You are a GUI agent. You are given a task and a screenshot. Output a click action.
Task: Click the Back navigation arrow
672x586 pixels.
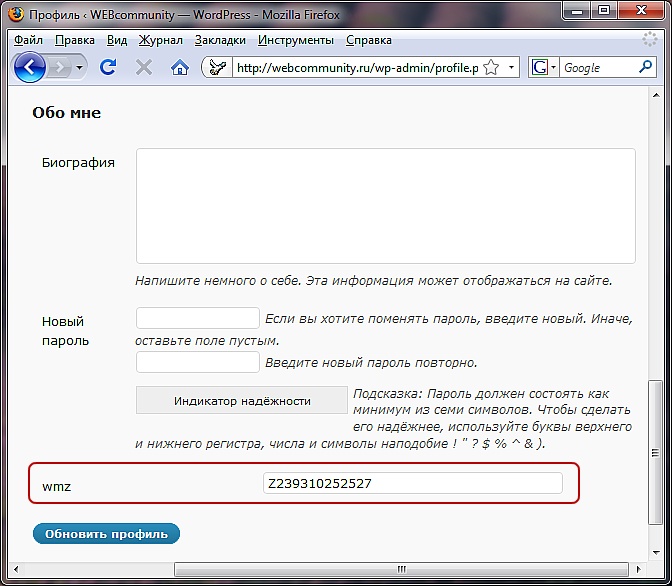[31, 67]
